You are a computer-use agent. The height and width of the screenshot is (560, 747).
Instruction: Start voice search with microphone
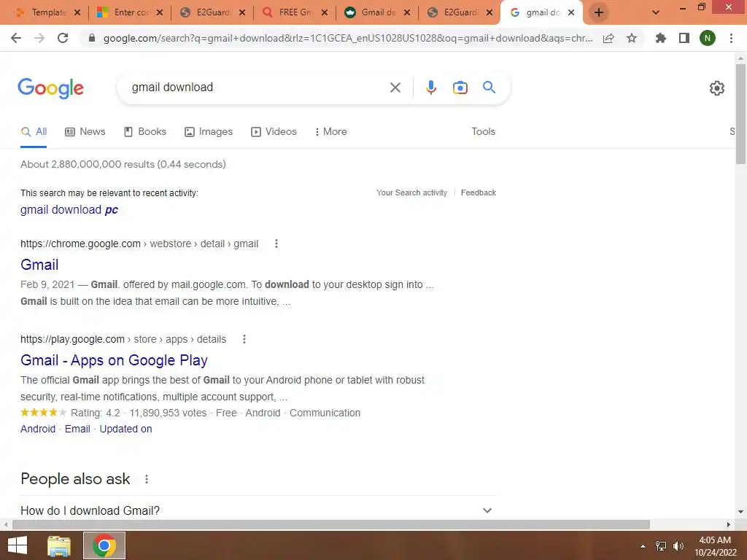(x=431, y=87)
